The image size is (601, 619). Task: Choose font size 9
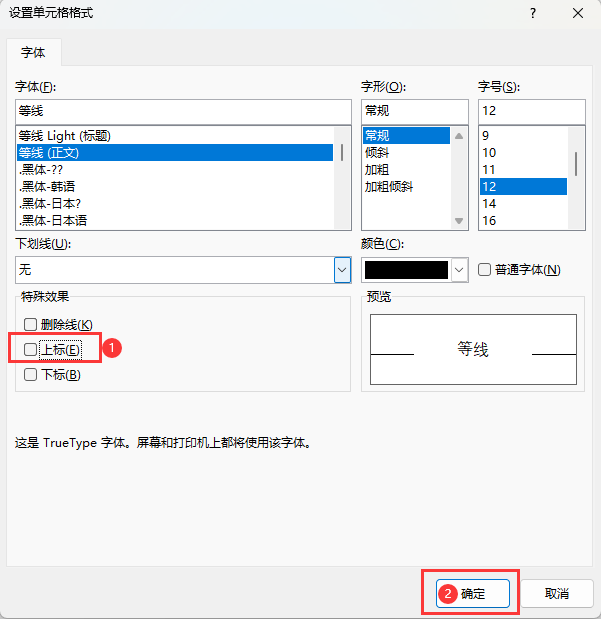pyautogui.click(x=523, y=136)
